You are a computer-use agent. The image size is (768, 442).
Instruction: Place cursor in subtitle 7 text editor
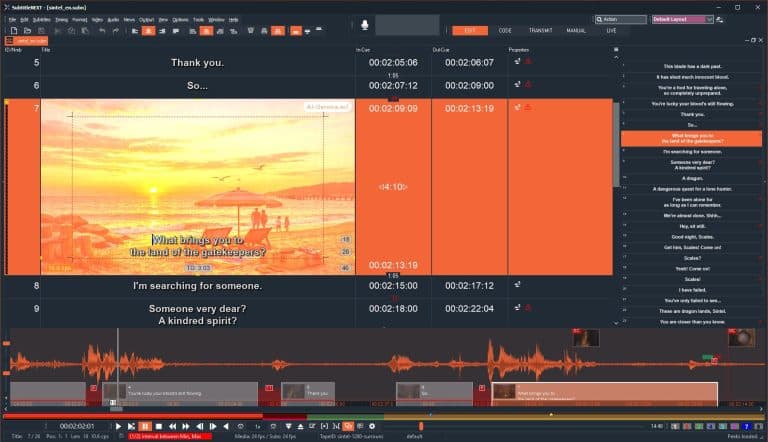click(x=198, y=246)
